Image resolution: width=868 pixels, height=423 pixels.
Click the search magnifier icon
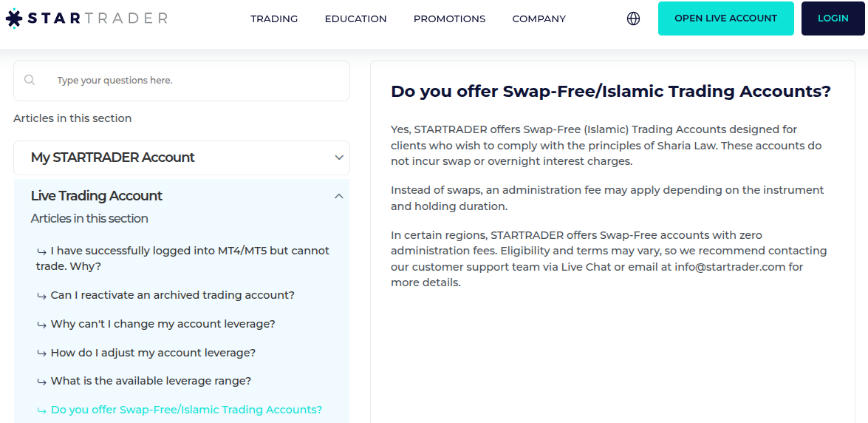(30, 80)
